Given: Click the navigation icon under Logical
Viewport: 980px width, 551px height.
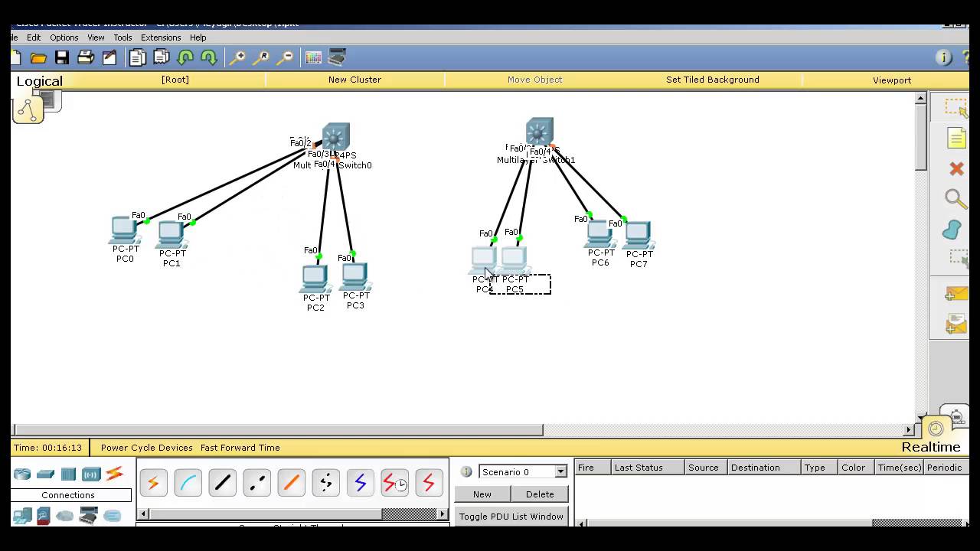Looking at the screenshot, I should point(28,110).
